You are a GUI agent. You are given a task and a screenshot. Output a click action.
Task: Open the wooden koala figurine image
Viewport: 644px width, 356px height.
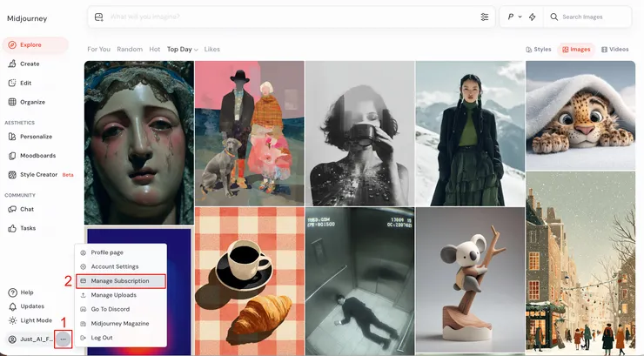[470, 279]
